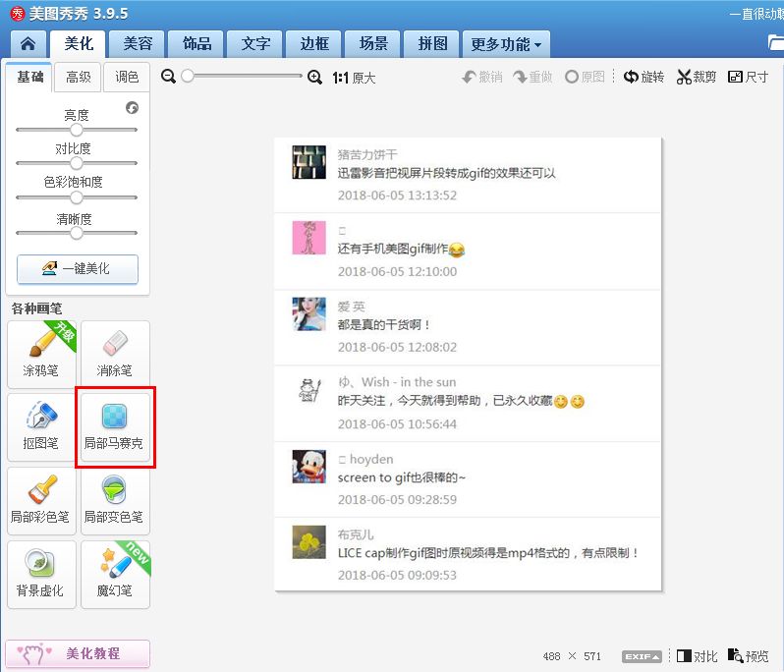Choose the 抠图笔 cutout pen tool
Image resolution: width=784 pixels, height=672 pixels.
click(41, 426)
